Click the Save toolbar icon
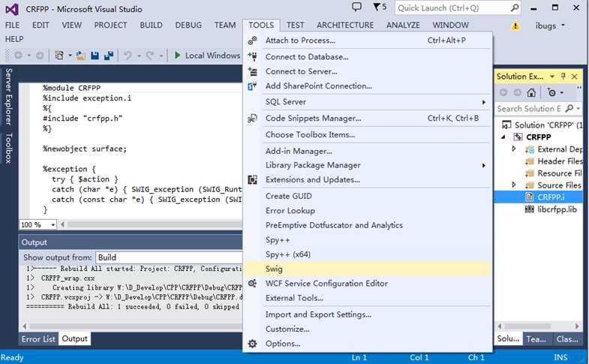The image size is (589, 364). click(x=95, y=56)
